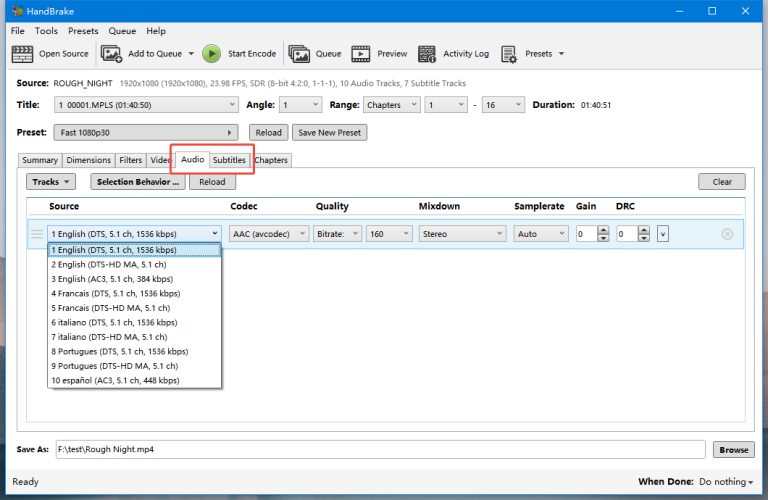Image resolution: width=768 pixels, height=500 pixels.
Task: Click the Selection Behavior button
Action: 138,182
